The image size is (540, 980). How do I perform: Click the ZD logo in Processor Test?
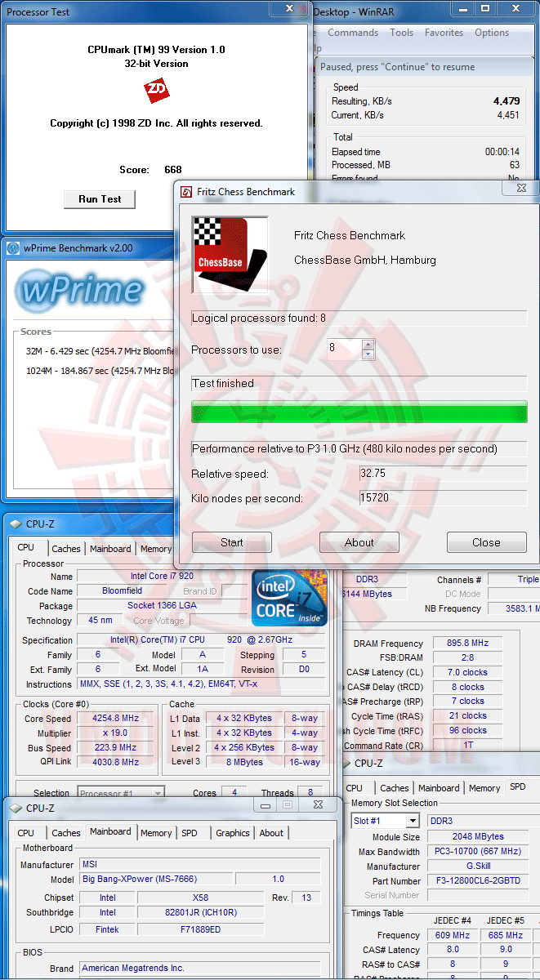click(156, 91)
